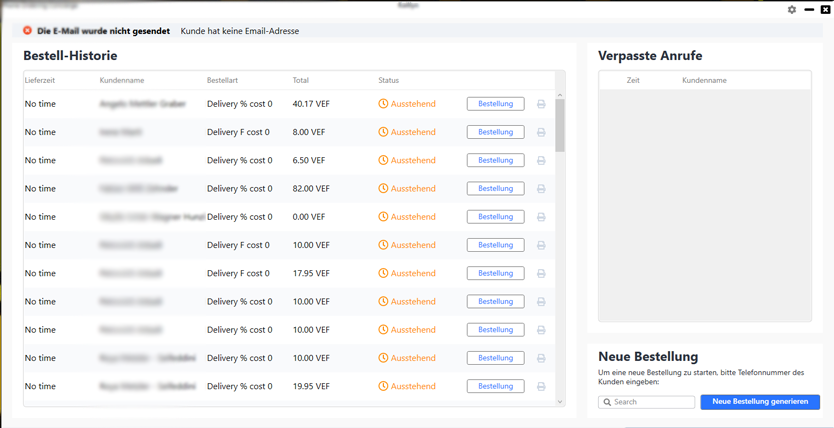Print the 8.00 VEF order

coord(541,132)
